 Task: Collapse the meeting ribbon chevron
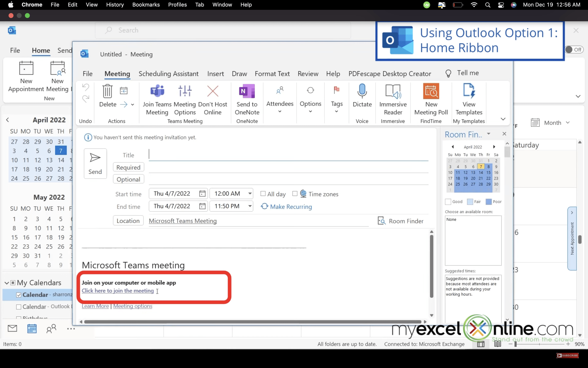click(503, 119)
